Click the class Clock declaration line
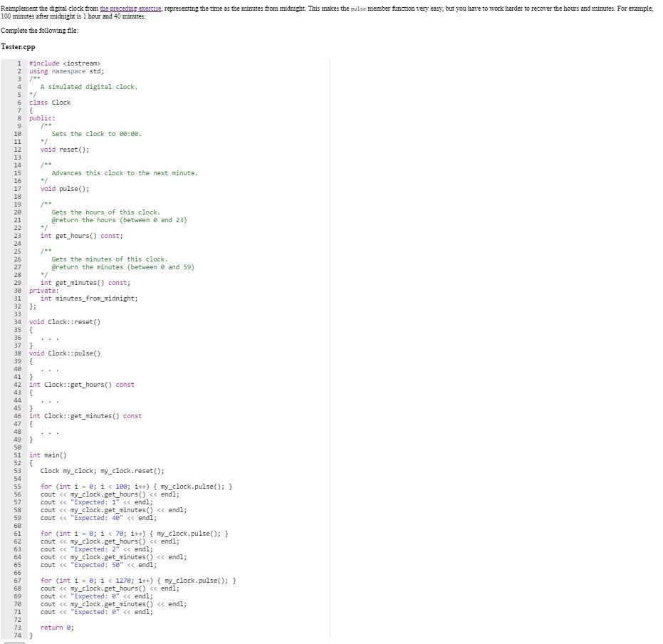Image resolution: width=663 pixels, height=644 pixels. click(49, 102)
